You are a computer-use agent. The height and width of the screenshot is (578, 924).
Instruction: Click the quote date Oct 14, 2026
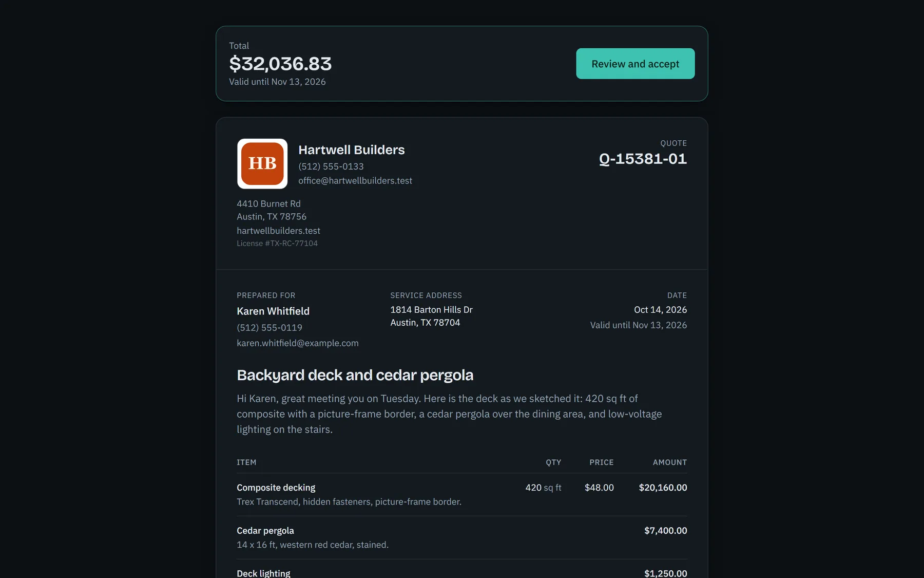click(x=660, y=310)
